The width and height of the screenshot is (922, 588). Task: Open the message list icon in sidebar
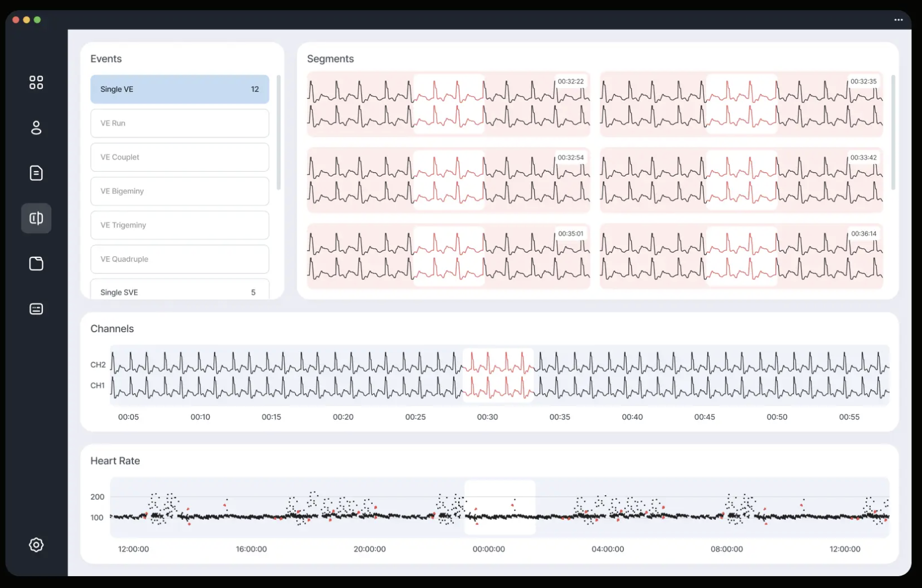click(x=36, y=309)
